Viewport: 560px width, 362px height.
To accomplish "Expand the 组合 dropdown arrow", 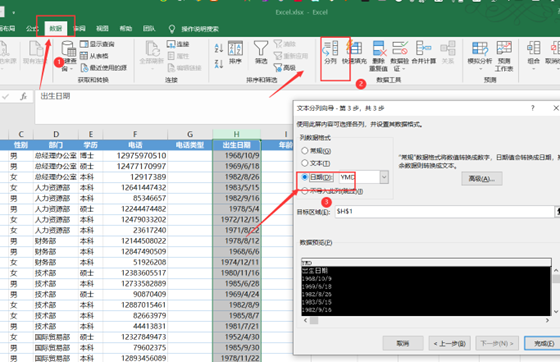I will click(534, 69).
